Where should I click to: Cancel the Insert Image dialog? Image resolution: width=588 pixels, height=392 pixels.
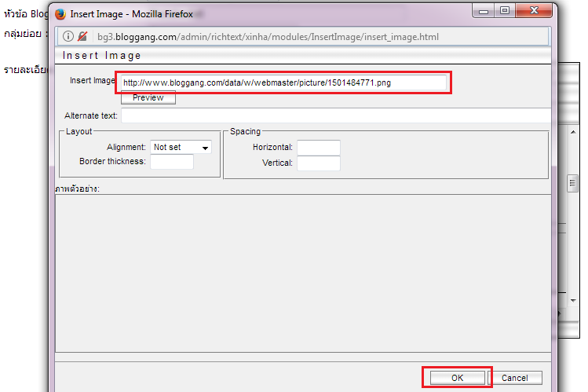pos(515,378)
